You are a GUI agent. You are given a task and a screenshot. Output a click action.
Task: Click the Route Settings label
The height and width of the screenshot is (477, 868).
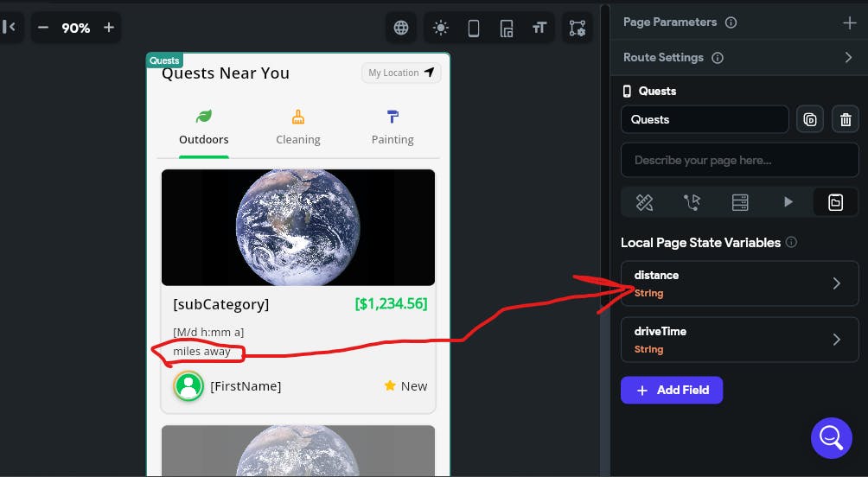click(x=663, y=58)
